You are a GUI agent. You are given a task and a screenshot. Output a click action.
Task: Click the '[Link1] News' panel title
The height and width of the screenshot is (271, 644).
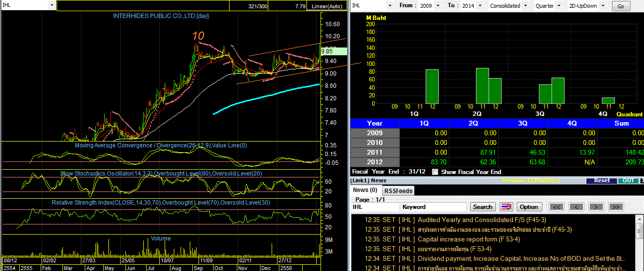pos(369,180)
